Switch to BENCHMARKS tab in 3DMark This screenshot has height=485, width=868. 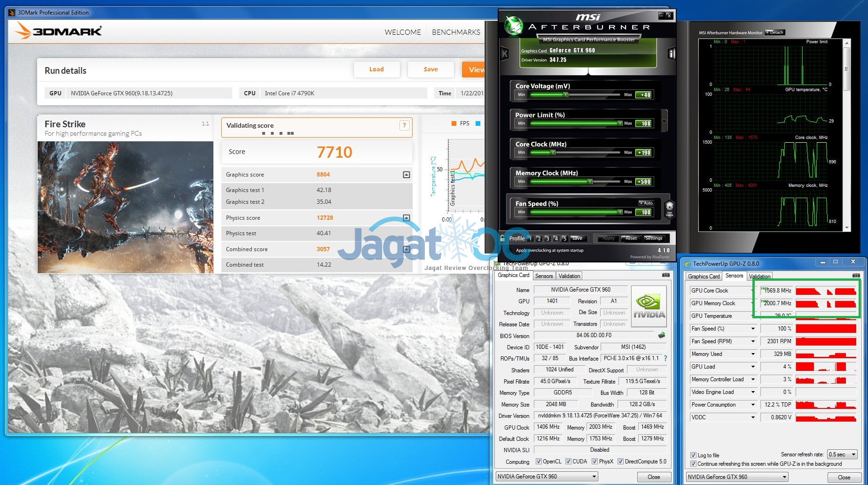[x=456, y=32]
